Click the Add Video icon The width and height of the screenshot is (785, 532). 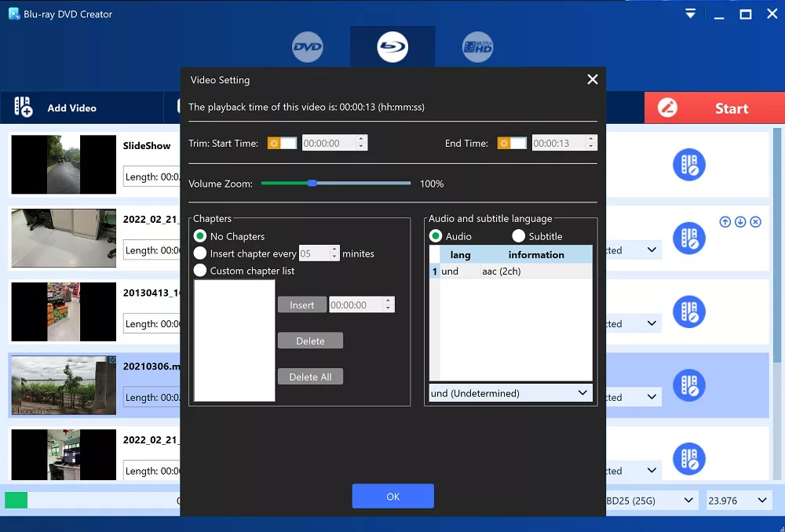click(24, 107)
